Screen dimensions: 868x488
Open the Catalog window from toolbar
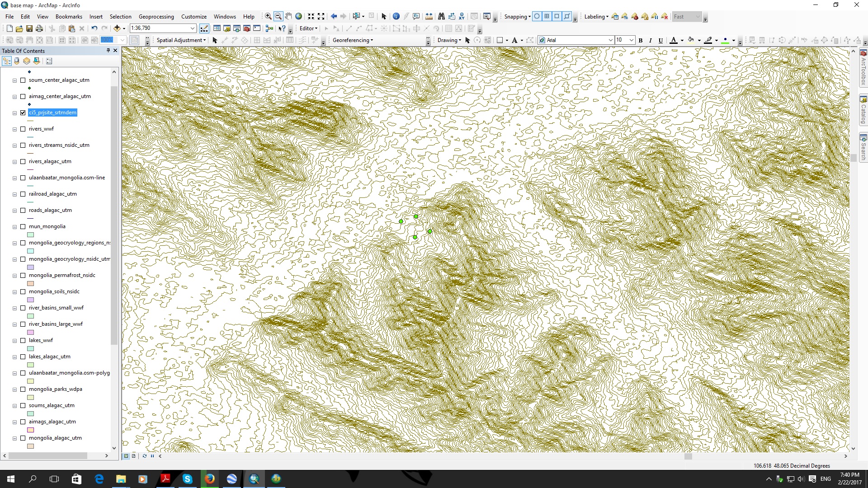227,28
